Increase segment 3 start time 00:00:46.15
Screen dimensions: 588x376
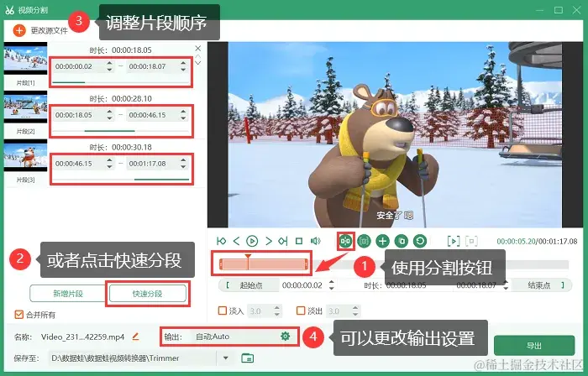click(x=109, y=160)
